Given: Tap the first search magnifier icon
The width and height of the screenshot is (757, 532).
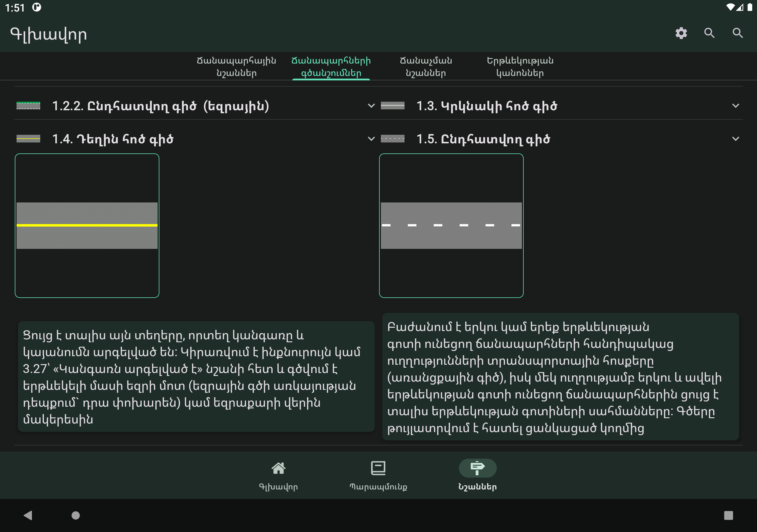Looking at the screenshot, I should (709, 33).
